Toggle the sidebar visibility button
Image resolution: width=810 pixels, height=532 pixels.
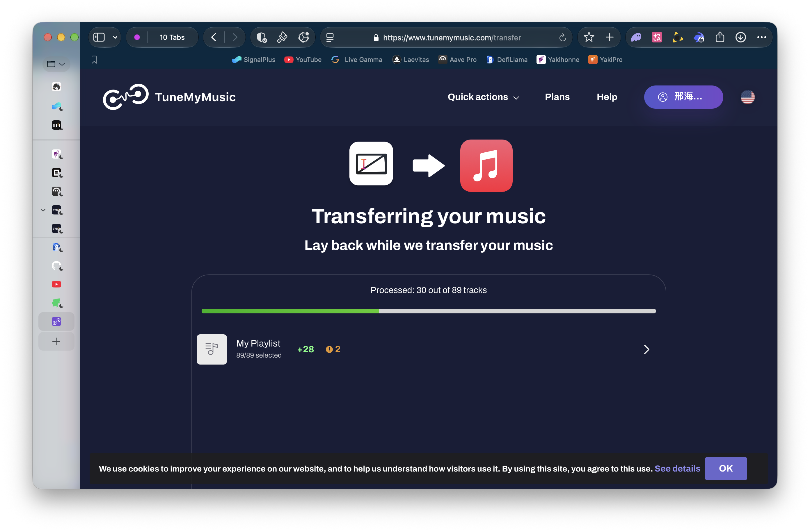coord(99,37)
